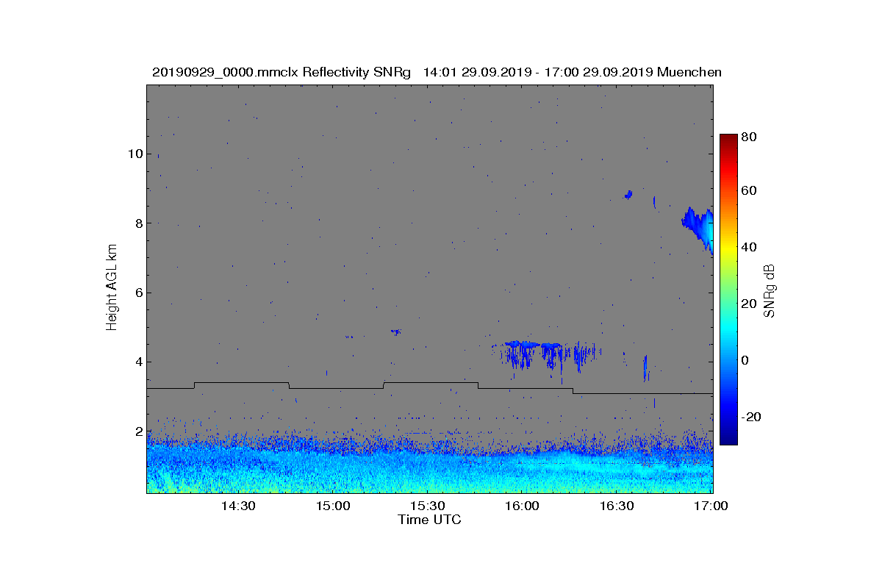Image resolution: width=882 pixels, height=588 pixels.
Task: Click the 15:30 time tick label
Action: [427, 506]
